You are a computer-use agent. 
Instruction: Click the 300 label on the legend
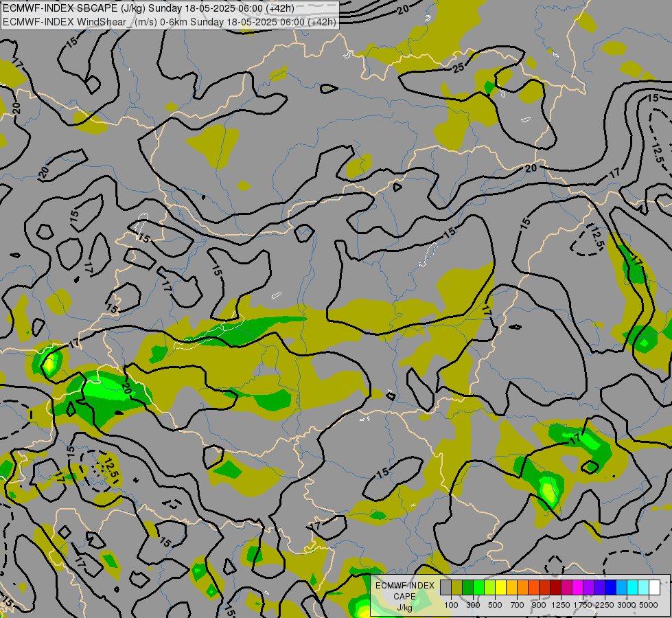[473, 605]
